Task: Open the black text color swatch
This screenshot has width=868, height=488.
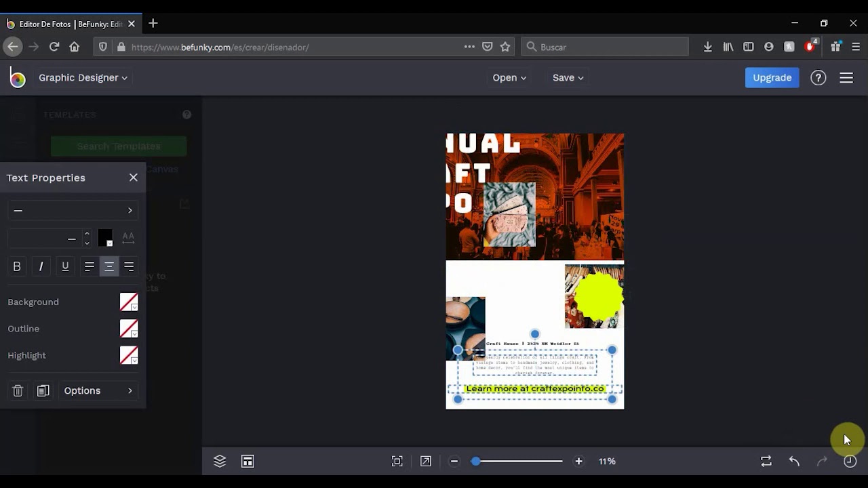Action: [105, 238]
